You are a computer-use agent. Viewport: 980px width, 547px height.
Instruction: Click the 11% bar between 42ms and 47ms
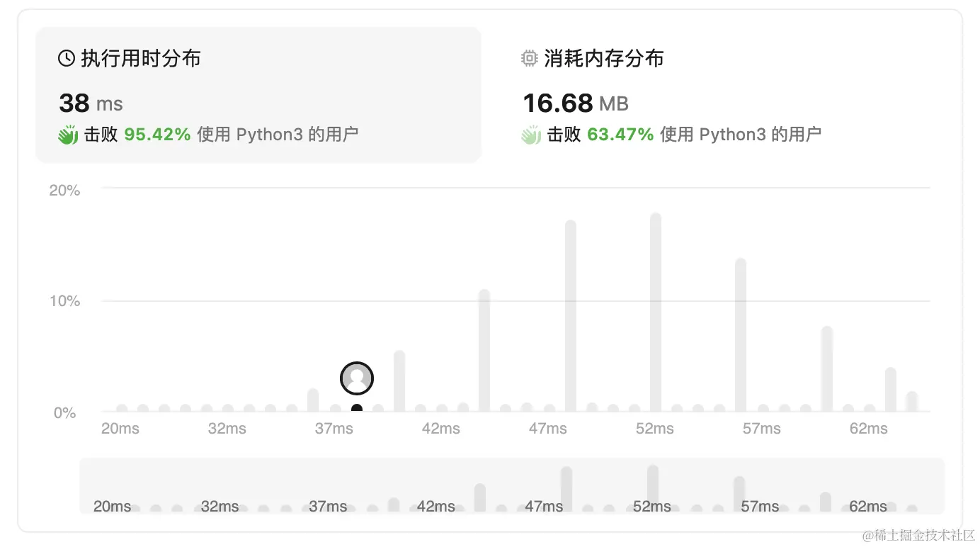pos(484,351)
